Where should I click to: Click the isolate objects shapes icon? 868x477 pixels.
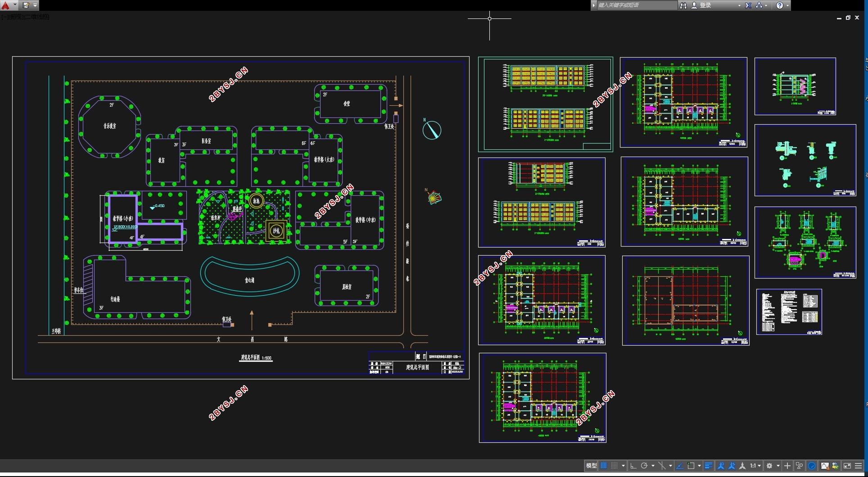(x=799, y=466)
